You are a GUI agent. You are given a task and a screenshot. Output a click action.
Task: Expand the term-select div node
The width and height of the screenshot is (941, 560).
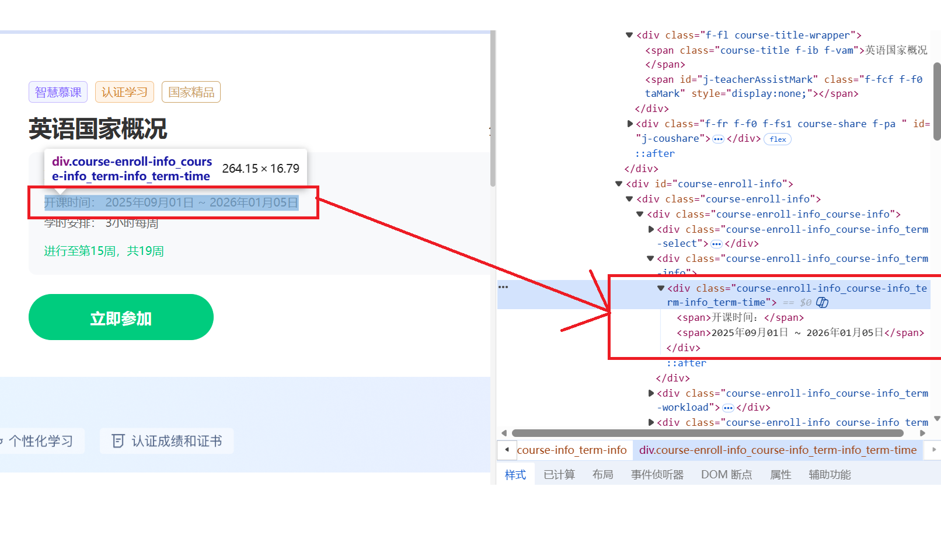coord(651,229)
